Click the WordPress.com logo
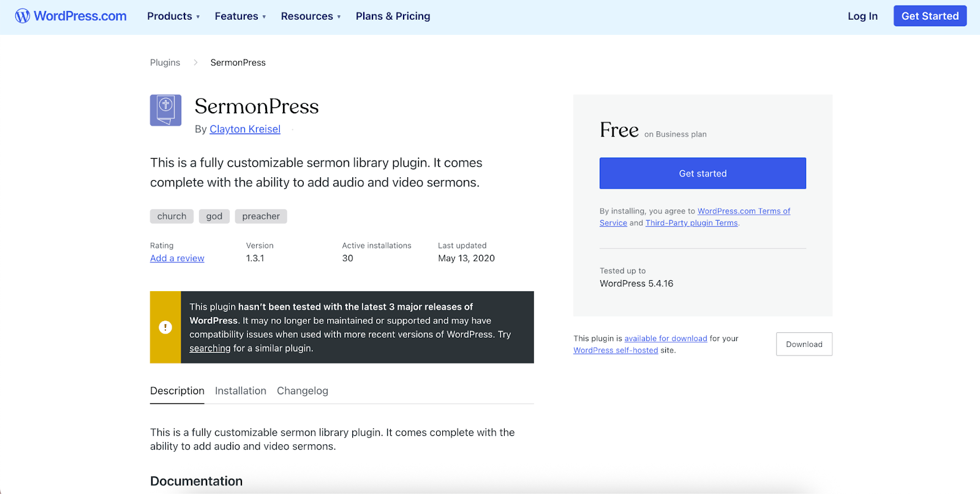The image size is (980, 494). coord(71,17)
